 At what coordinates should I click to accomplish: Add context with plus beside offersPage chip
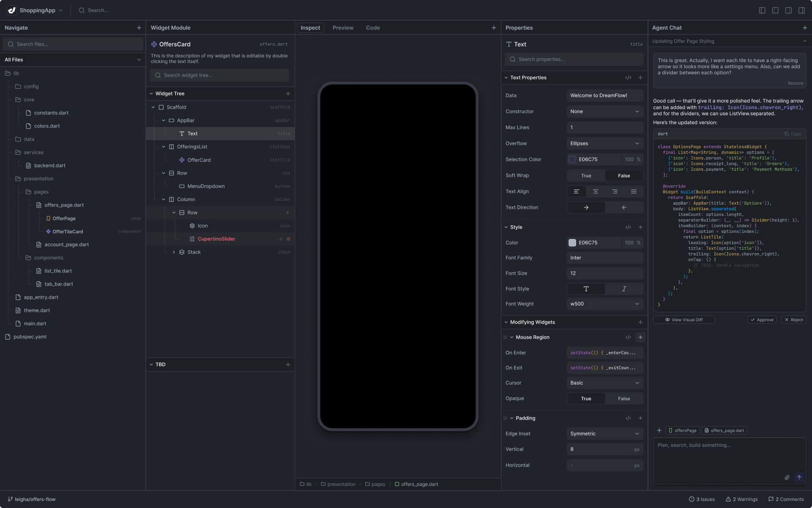point(659,430)
